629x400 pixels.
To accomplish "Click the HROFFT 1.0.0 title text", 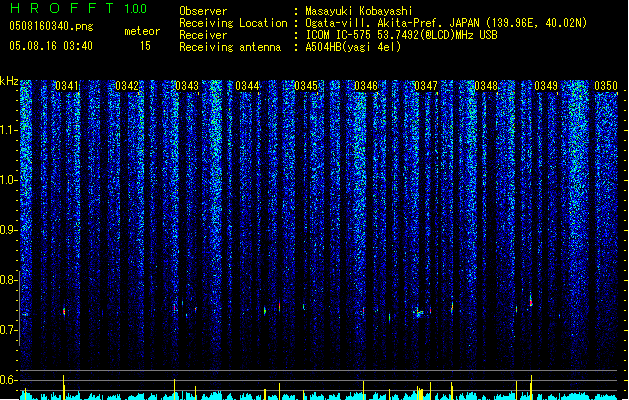I will pos(79,8).
